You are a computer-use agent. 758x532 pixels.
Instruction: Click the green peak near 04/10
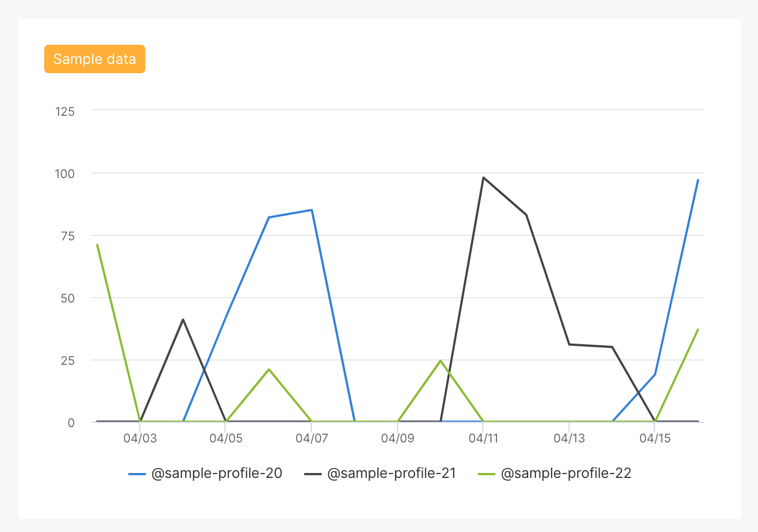click(x=441, y=360)
